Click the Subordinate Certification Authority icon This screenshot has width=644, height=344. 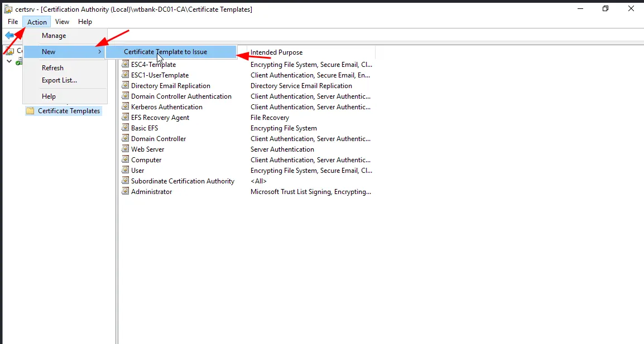(x=126, y=181)
